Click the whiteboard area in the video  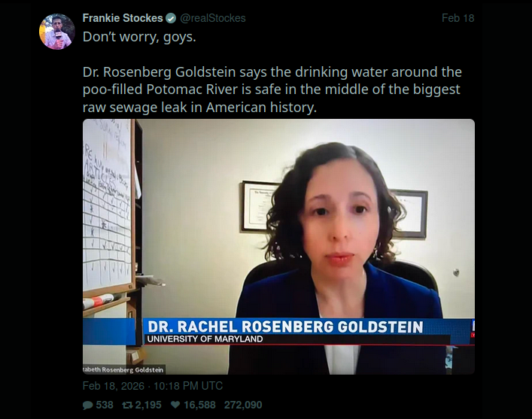(107, 205)
